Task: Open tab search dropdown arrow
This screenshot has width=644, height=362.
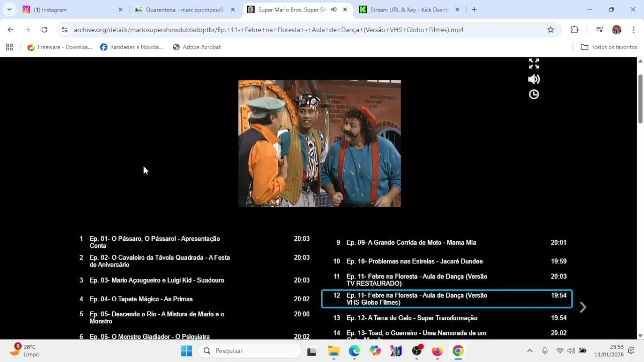Action: (9, 10)
